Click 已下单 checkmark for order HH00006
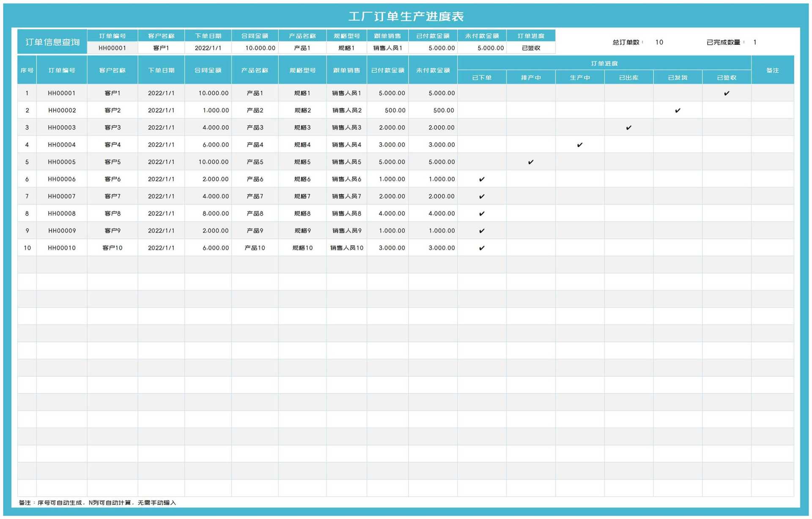 click(x=481, y=179)
